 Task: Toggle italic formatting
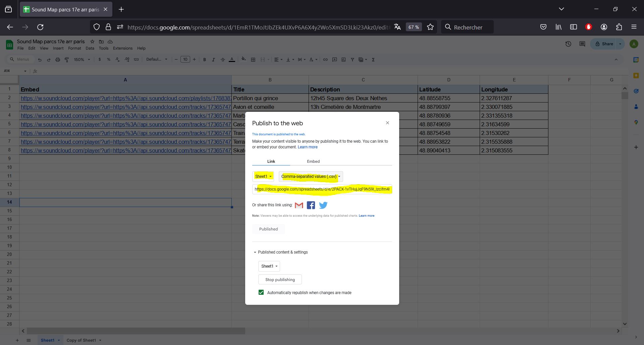click(x=213, y=60)
